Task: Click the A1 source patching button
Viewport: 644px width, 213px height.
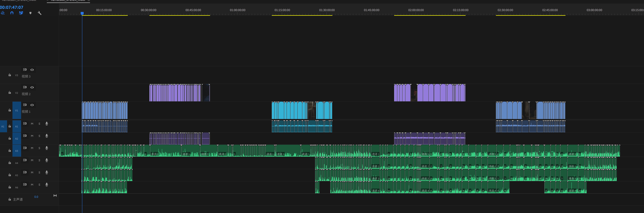Action: 3,126
